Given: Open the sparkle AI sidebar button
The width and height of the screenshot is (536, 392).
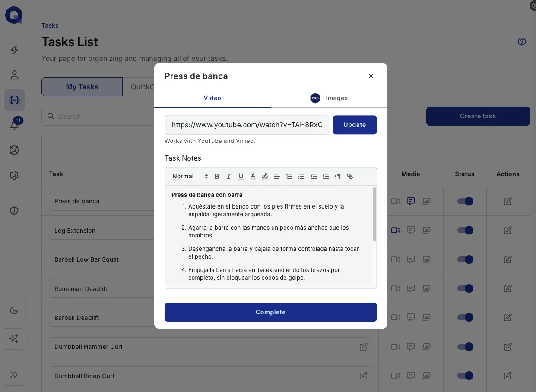Looking at the screenshot, I should point(14,339).
